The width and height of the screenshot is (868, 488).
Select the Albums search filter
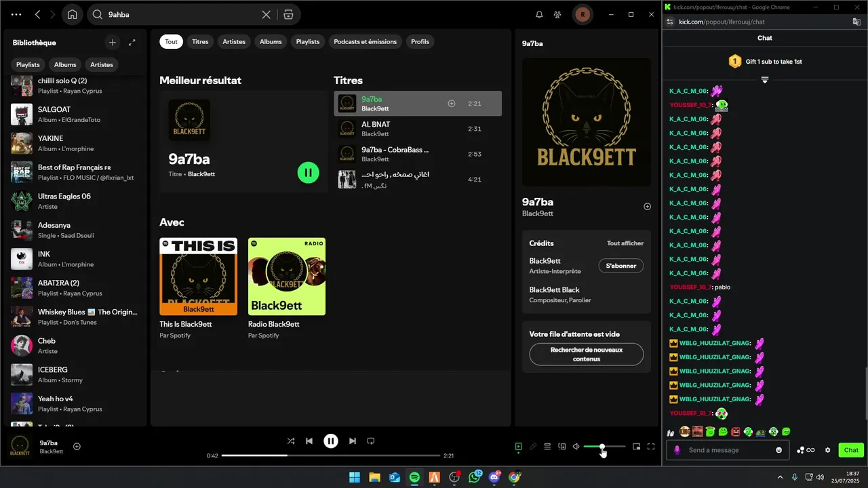[x=271, y=42]
